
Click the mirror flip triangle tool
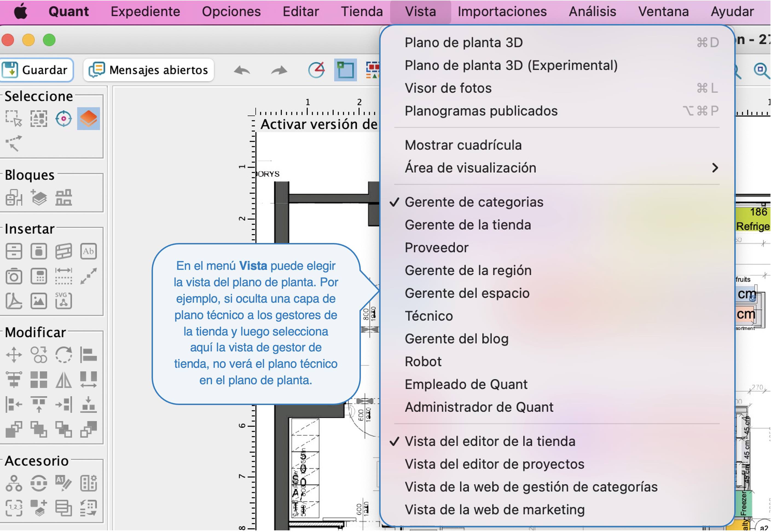pos(64,380)
